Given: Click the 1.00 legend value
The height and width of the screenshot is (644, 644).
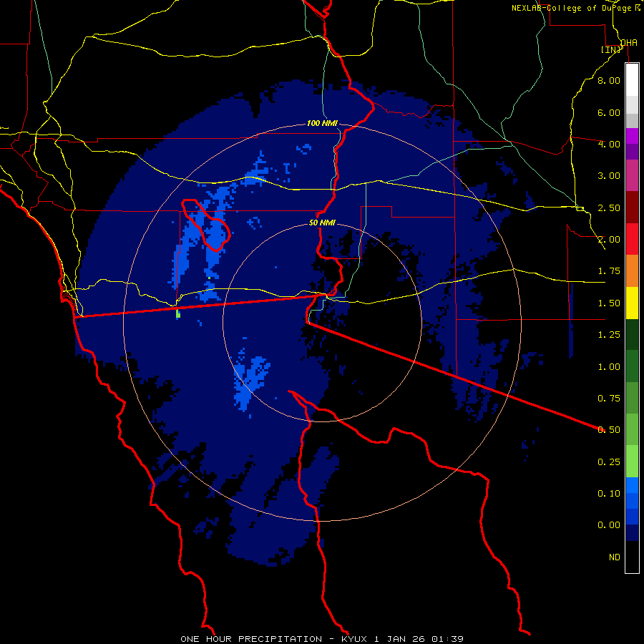Looking at the screenshot, I should click(609, 367).
